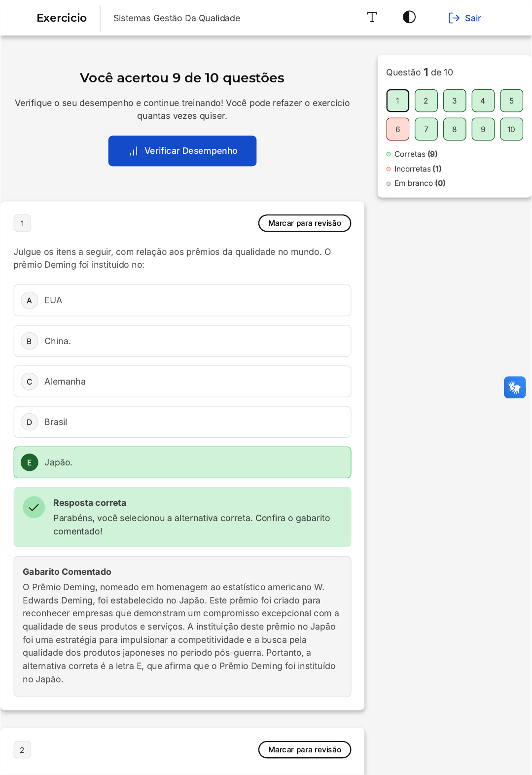The image size is (532, 775).
Task: Jump to question 8 in the navigator
Action: [x=455, y=129]
